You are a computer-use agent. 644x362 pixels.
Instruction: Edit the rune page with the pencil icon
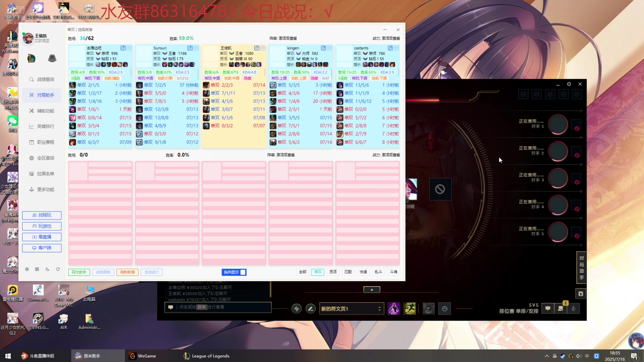click(x=311, y=309)
